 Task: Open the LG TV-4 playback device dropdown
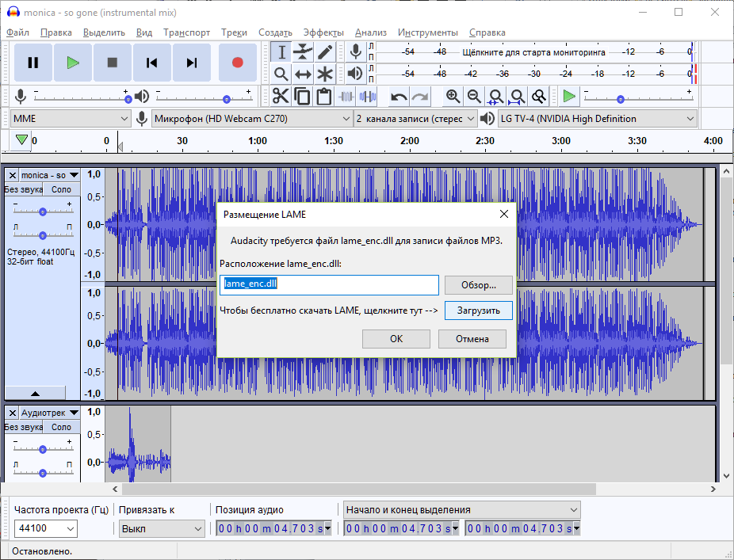coord(598,119)
